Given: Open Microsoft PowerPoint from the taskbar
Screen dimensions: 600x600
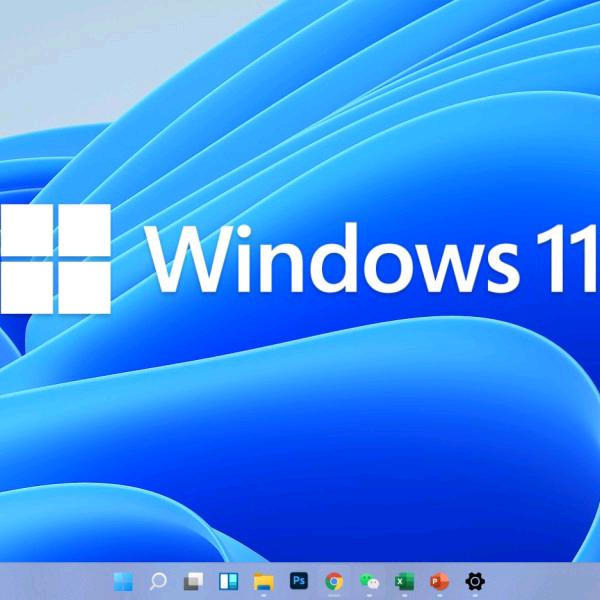Looking at the screenshot, I should point(439,581).
